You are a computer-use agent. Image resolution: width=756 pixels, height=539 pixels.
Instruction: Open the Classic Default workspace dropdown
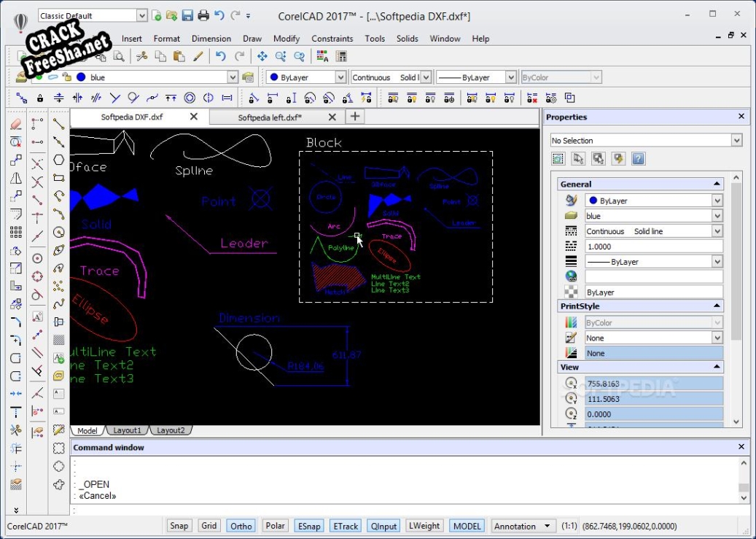pyautogui.click(x=141, y=15)
